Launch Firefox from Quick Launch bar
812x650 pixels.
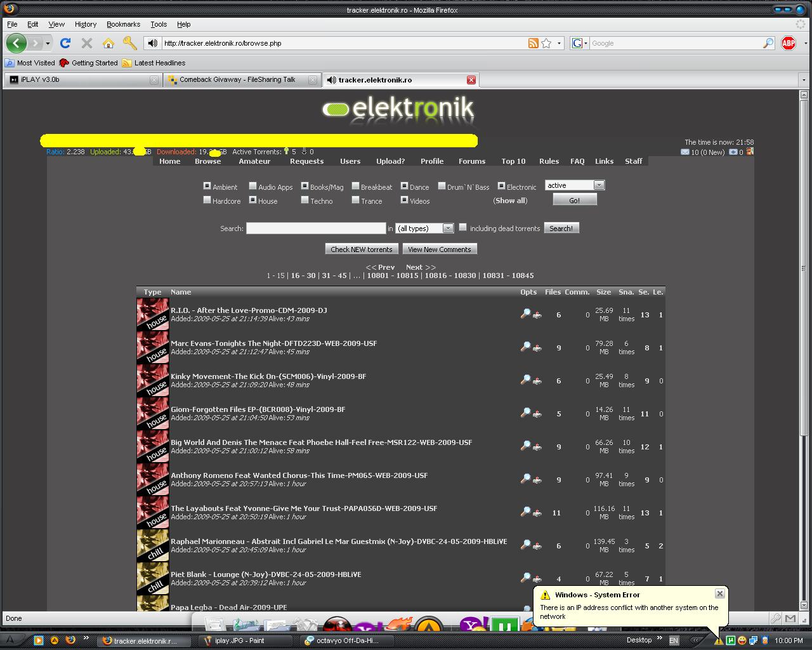pos(70,640)
